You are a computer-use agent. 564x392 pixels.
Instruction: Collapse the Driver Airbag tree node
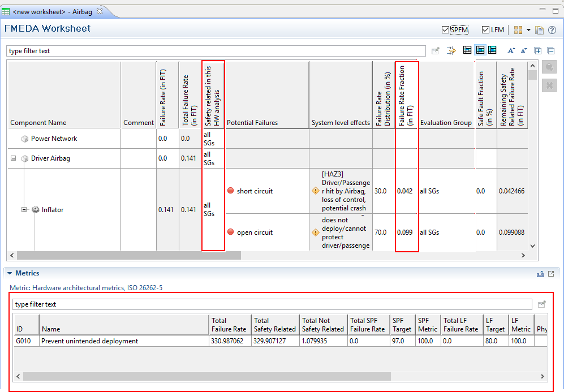pyautogui.click(x=13, y=158)
